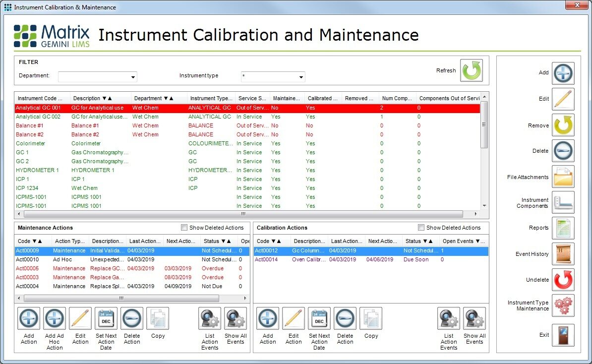View the Event History log
The image size is (592, 364).
coord(563,254)
